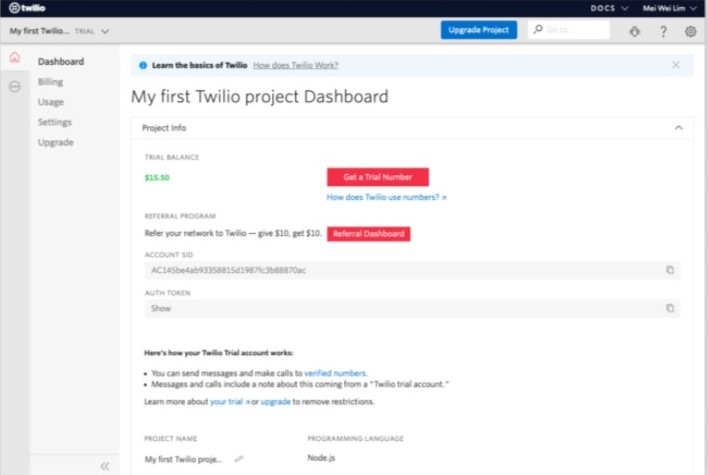Open the Referral Dashboard button
Viewport: 708px width, 475px height.
[368, 233]
